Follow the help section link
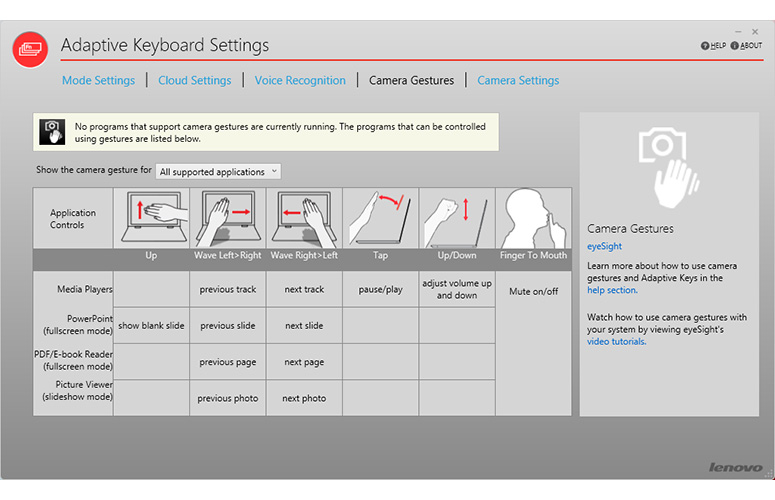Screen dimensions: 775x500 (x=612, y=290)
